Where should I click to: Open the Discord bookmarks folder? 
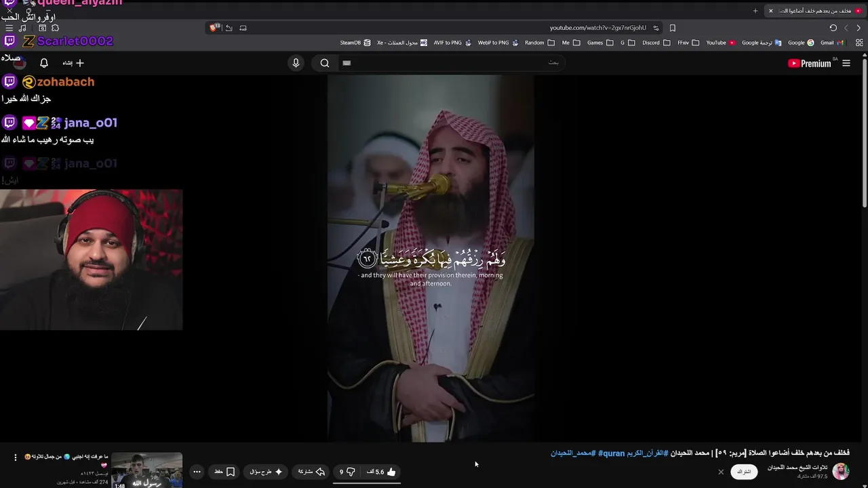[656, 43]
